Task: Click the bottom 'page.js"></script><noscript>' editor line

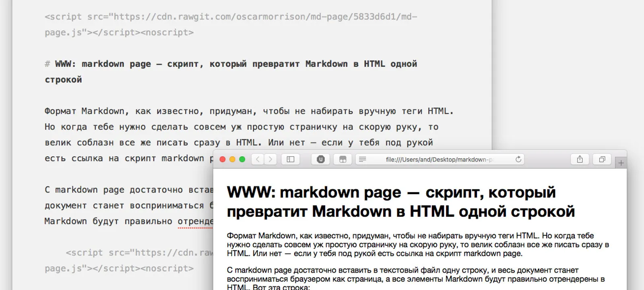Action: click(119, 268)
